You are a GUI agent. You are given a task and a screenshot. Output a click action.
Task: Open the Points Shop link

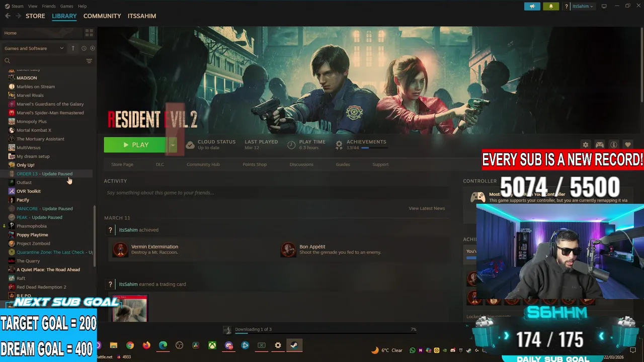click(255, 164)
